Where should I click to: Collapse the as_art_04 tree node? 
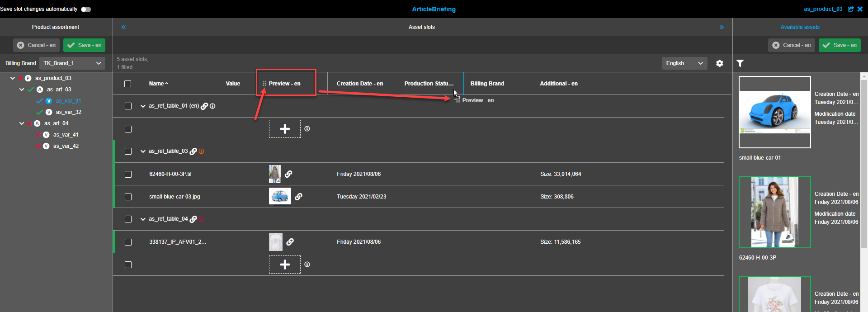22,123
